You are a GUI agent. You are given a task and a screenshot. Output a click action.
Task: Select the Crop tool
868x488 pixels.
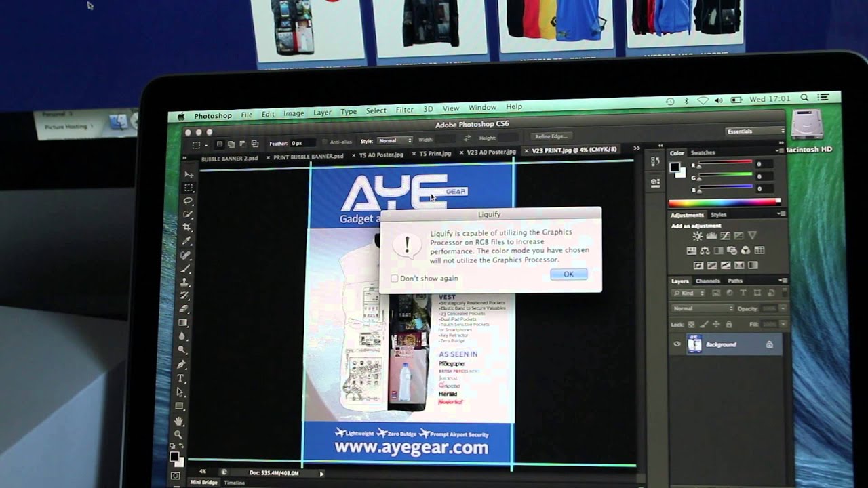186,228
